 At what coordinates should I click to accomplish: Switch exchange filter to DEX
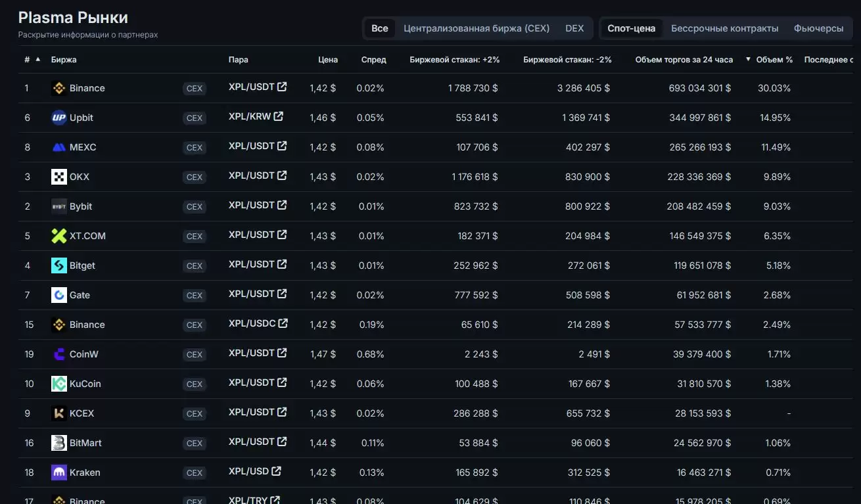574,28
